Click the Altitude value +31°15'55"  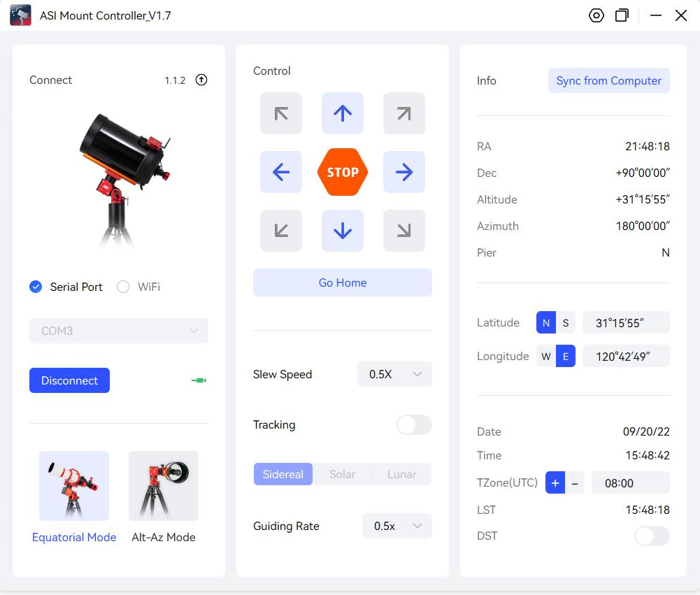pos(643,199)
